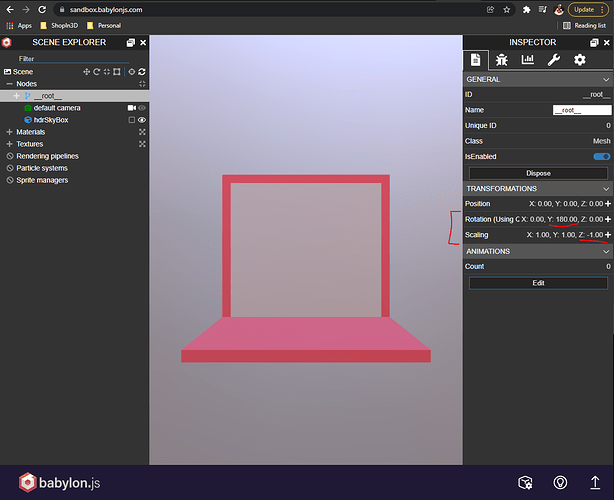Expand all Materials icon

tap(142, 132)
